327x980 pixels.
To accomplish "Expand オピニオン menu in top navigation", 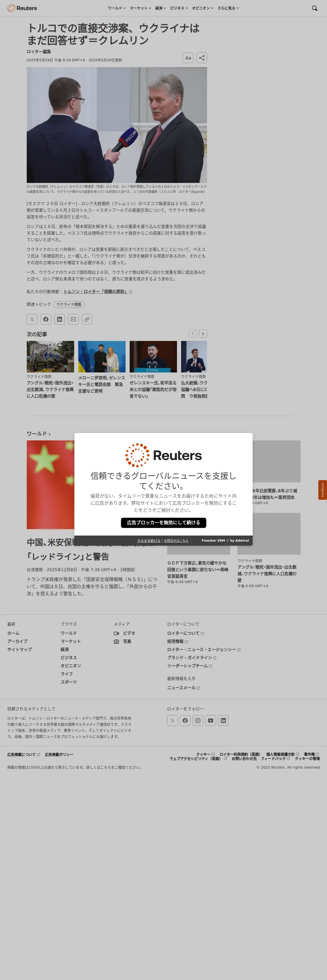I will point(202,8).
